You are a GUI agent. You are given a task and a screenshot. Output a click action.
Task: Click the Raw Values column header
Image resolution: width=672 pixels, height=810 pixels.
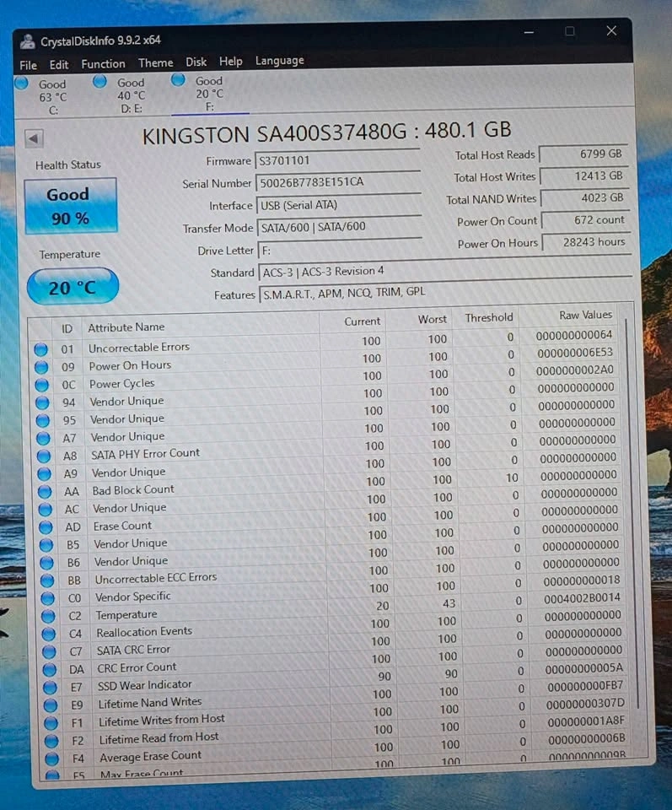[x=585, y=315]
